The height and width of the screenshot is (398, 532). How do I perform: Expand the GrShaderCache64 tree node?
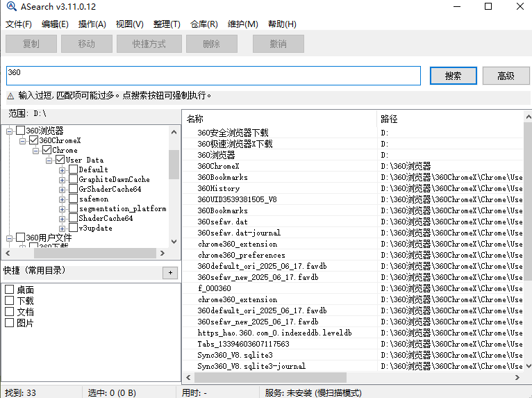coord(62,190)
